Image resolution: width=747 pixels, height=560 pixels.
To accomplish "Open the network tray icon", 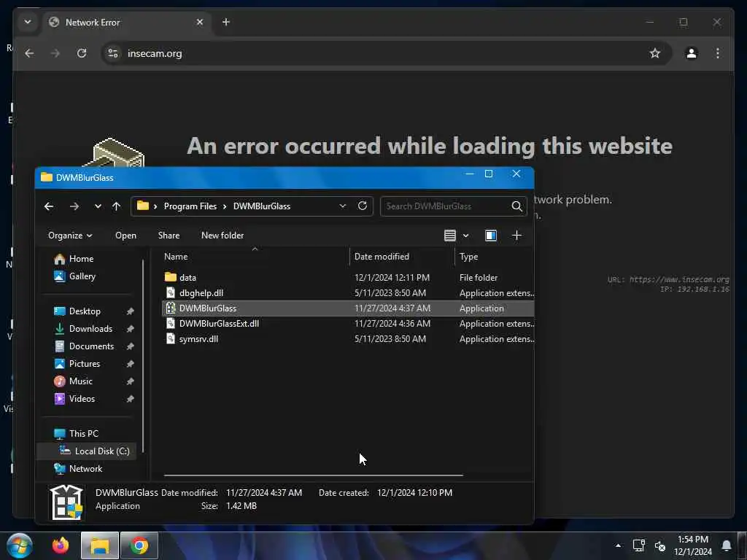I will [x=639, y=545].
